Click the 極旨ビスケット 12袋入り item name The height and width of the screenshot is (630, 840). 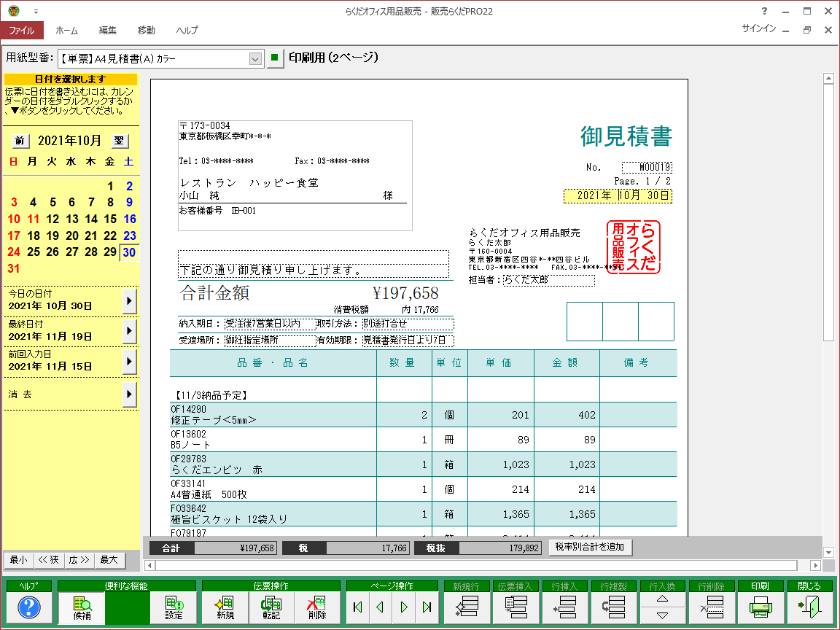coord(229,519)
